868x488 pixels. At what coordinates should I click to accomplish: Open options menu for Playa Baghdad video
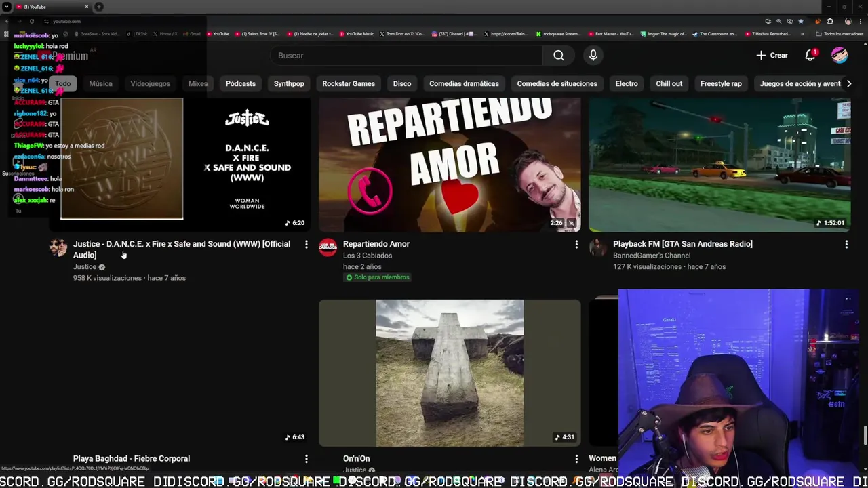pyautogui.click(x=307, y=459)
